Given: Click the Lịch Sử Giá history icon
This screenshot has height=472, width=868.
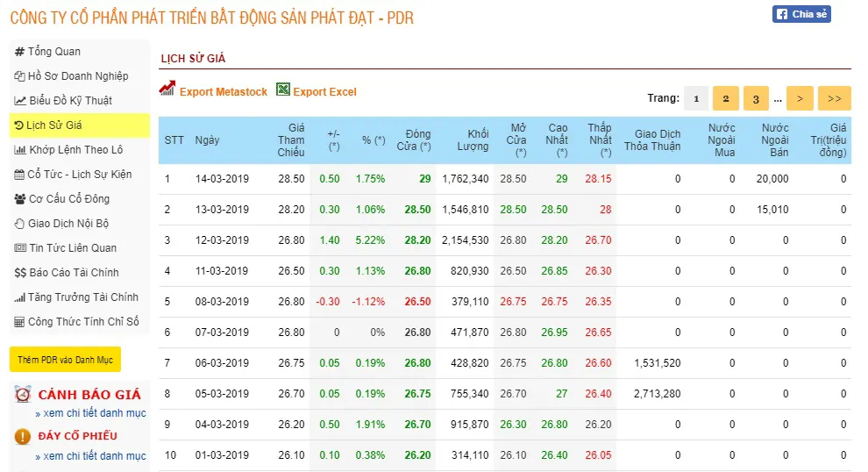Looking at the screenshot, I should 18,125.
